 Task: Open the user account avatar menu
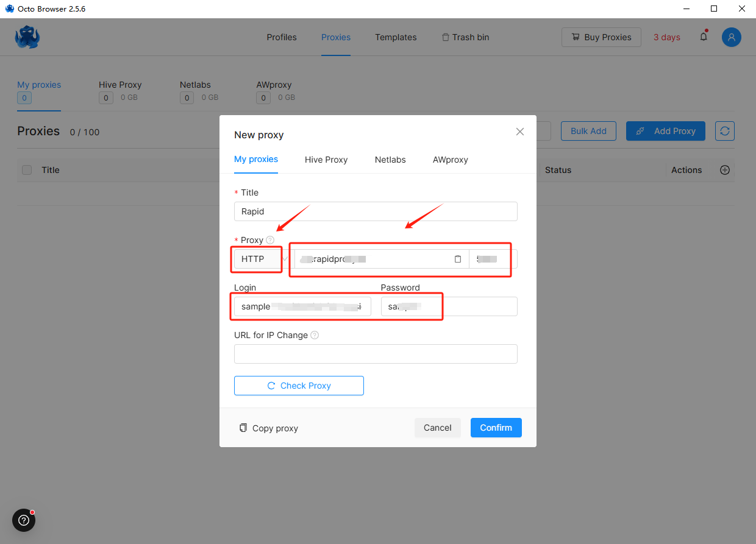point(731,37)
